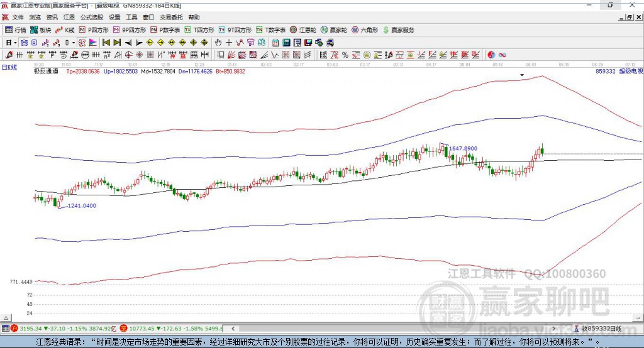Select the crosshair cursor tool
The image size is (644, 348).
coord(229,43)
